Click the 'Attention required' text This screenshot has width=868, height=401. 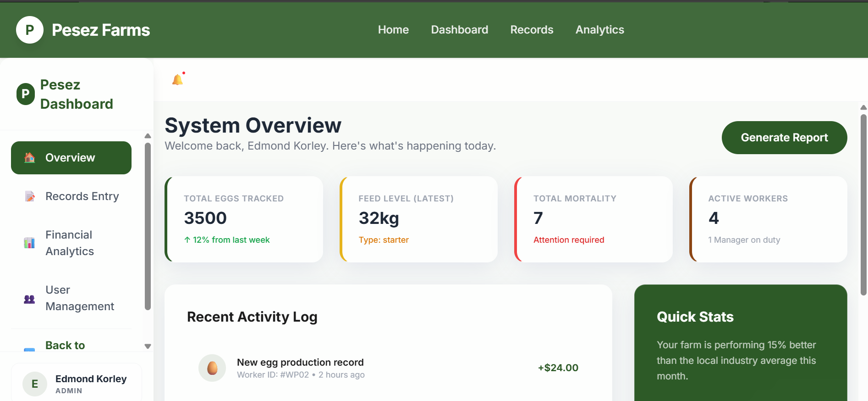coord(569,240)
